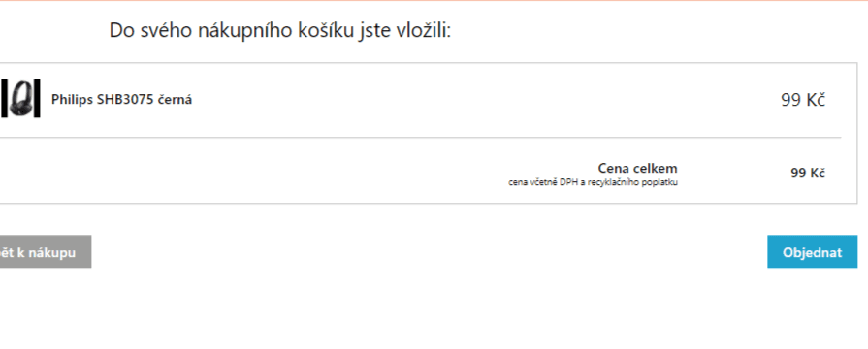Click the Cena celkem label
Image resolution: width=868 pixels, height=349 pixels.
pyautogui.click(x=637, y=168)
